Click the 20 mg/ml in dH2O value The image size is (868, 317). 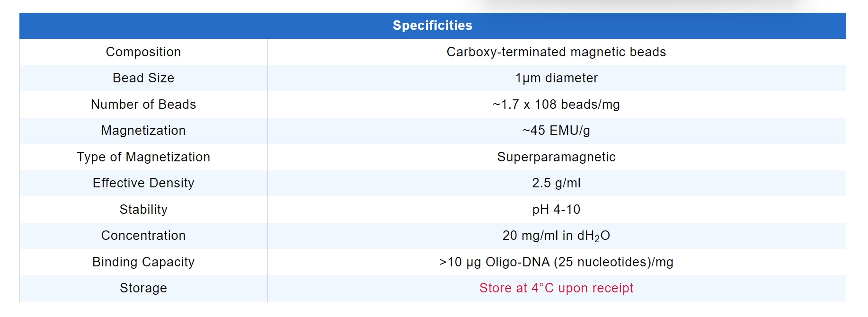(x=556, y=236)
